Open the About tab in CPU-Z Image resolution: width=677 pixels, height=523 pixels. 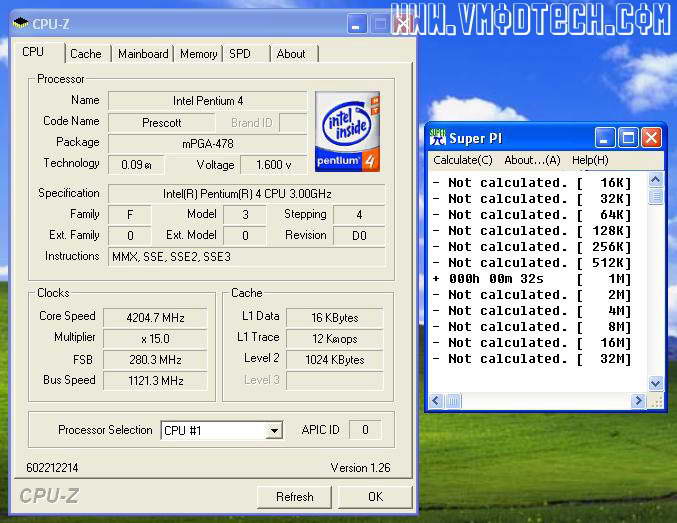pyautogui.click(x=294, y=54)
